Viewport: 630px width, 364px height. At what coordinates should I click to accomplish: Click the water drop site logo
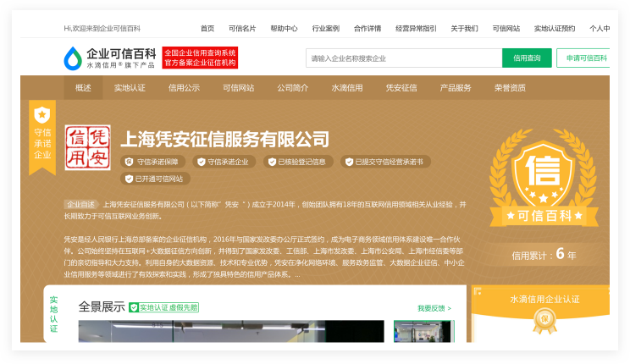[73, 58]
